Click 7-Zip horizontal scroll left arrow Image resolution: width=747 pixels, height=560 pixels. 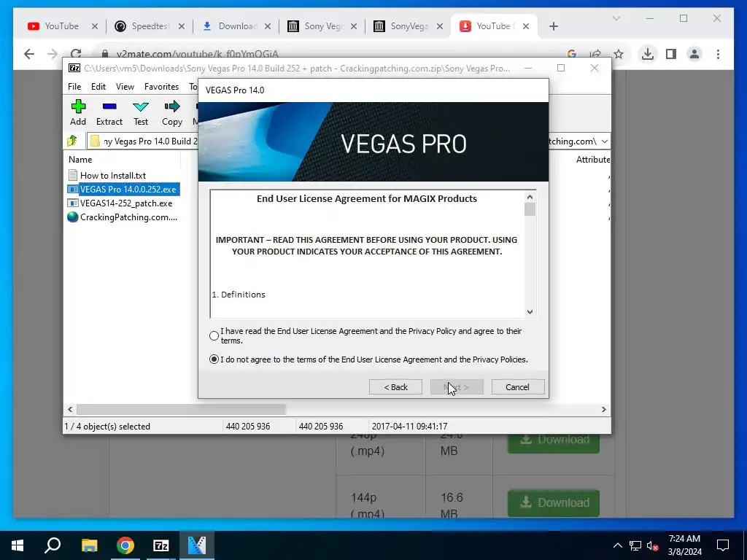(70, 410)
